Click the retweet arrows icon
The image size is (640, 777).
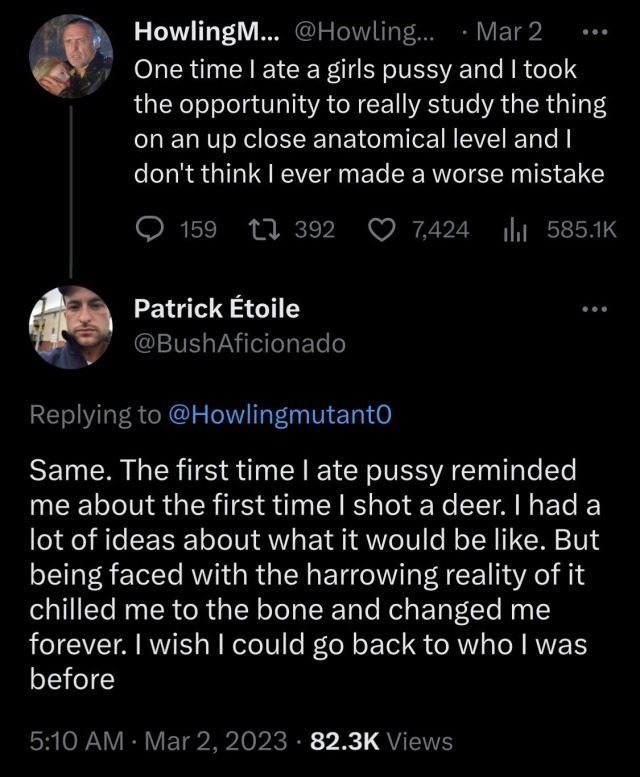(262, 230)
